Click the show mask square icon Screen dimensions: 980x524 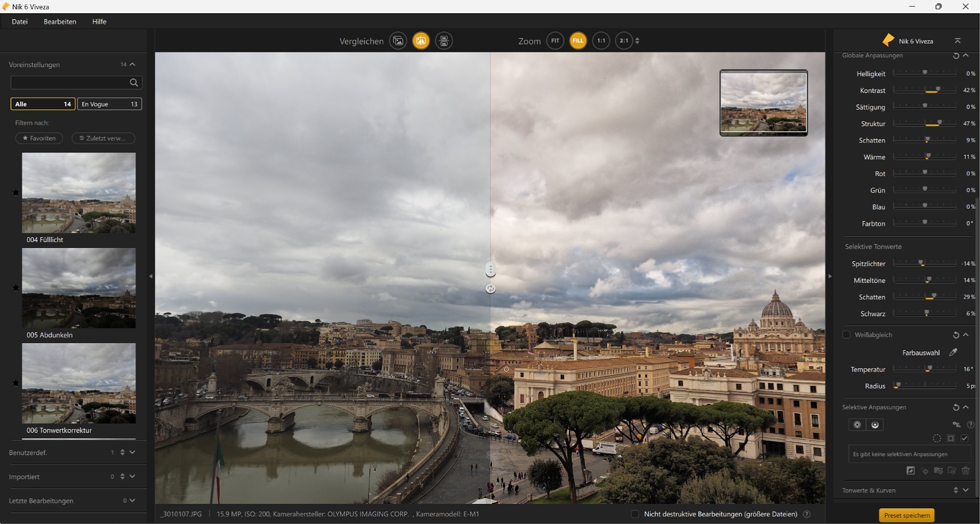pyautogui.click(x=951, y=438)
